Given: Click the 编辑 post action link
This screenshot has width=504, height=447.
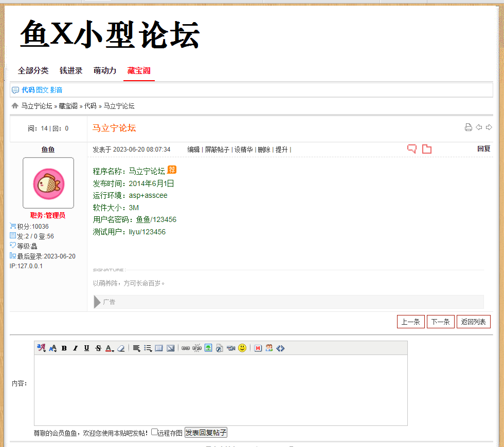Looking at the screenshot, I should 193,150.
